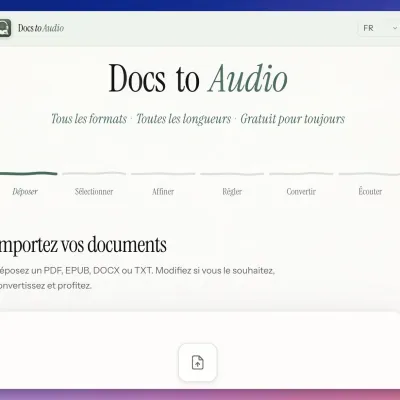Click the 'Tous les formats' tagline text
Image resolution: width=400 pixels, height=400 pixels.
pos(89,119)
